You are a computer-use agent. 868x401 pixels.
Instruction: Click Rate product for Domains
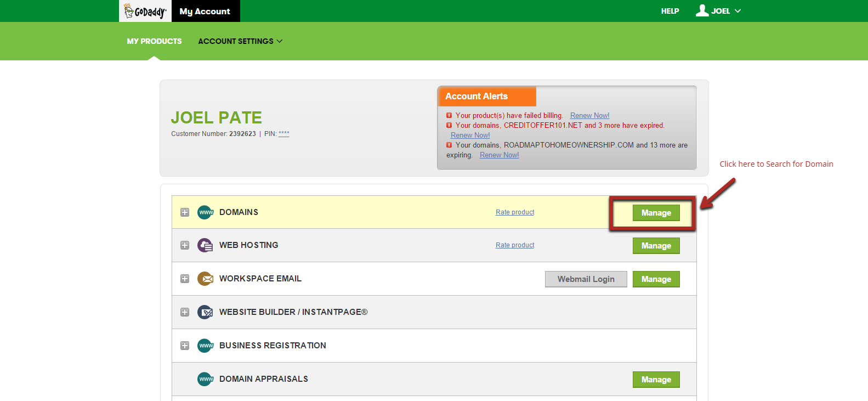[x=515, y=212]
